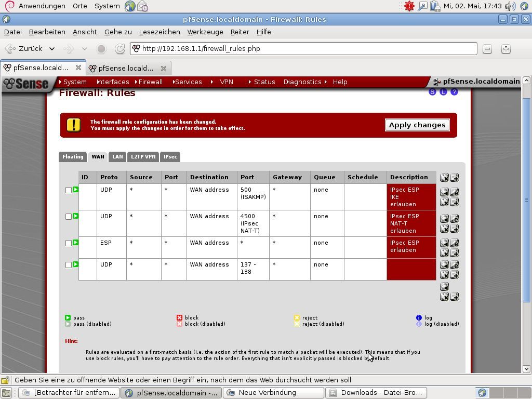Move selected rules before the 137 - 138 rule
The width and height of the screenshot is (532, 399).
pos(444,264)
